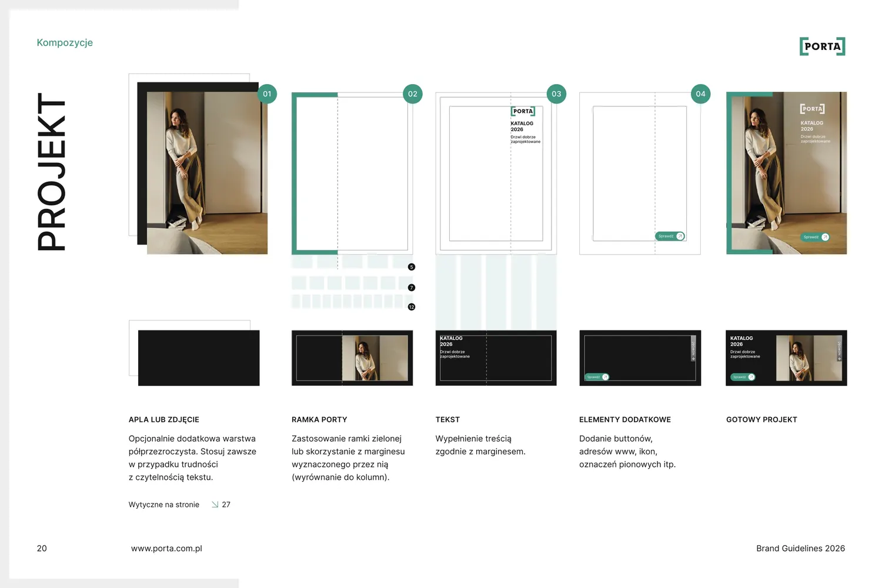Click the black column marker numbered 7
Image resolution: width=882 pixels, height=588 pixels.
pyautogui.click(x=412, y=288)
